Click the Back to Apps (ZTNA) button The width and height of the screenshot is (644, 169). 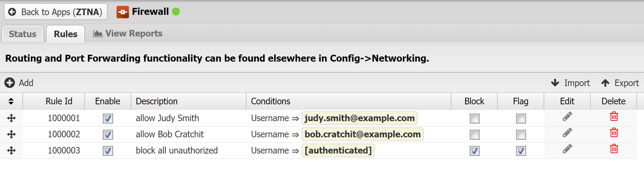56,12
